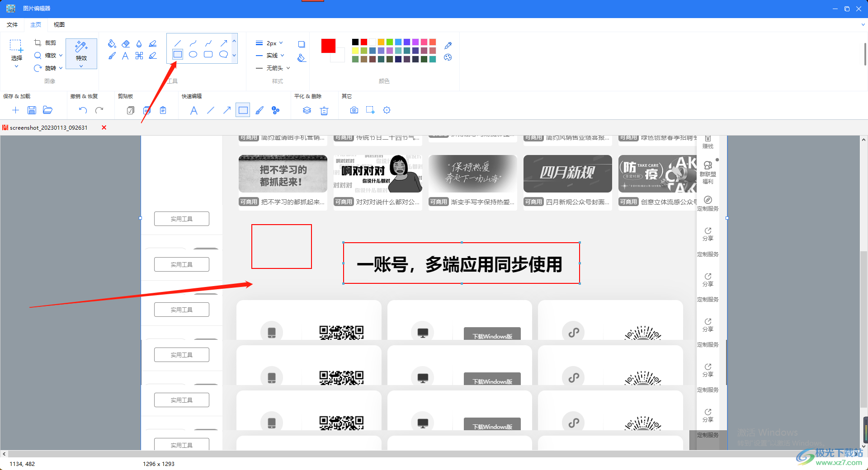The image size is (868, 470).
Task: Open the 无箭头 arrow style dropdown
Action: point(273,68)
